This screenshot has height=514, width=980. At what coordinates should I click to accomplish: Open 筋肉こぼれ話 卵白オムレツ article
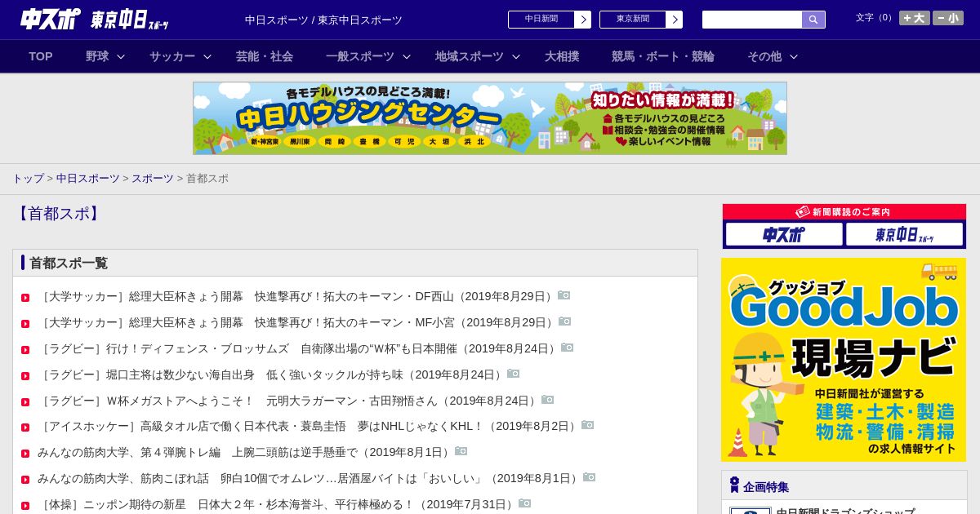click(x=309, y=479)
